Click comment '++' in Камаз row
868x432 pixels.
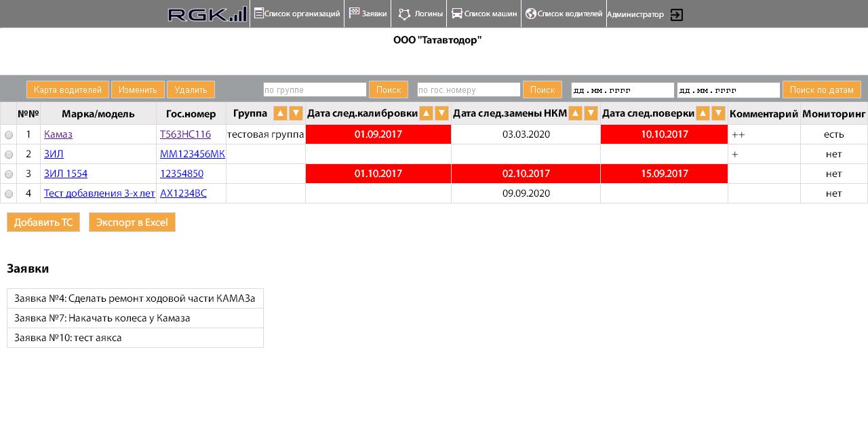pyautogui.click(x=738, y=135)
